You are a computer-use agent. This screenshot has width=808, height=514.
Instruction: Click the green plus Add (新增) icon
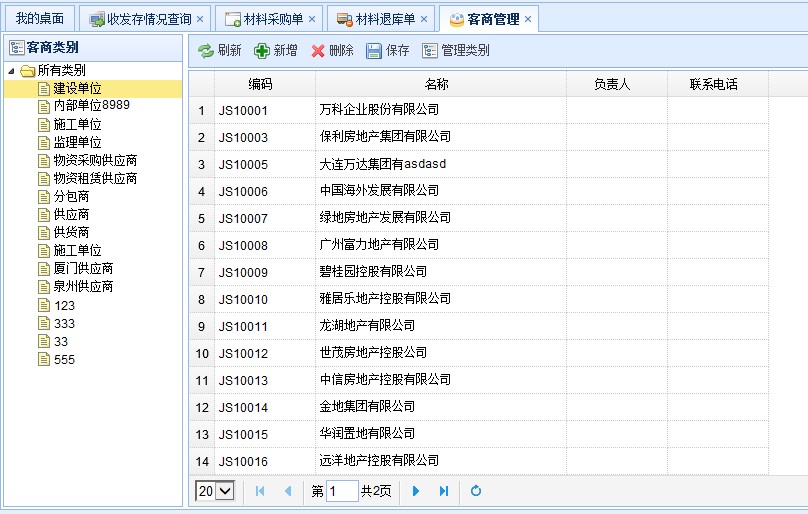click(262, 51)
